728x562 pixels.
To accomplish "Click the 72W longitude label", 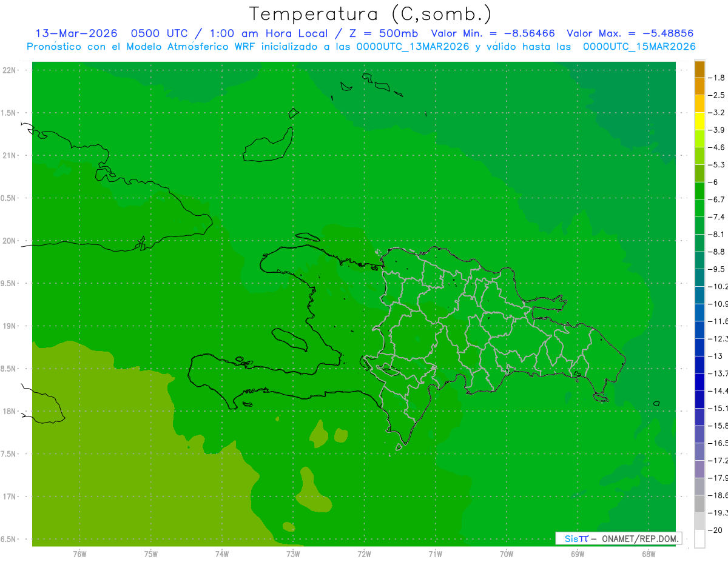I will [364, 554].
